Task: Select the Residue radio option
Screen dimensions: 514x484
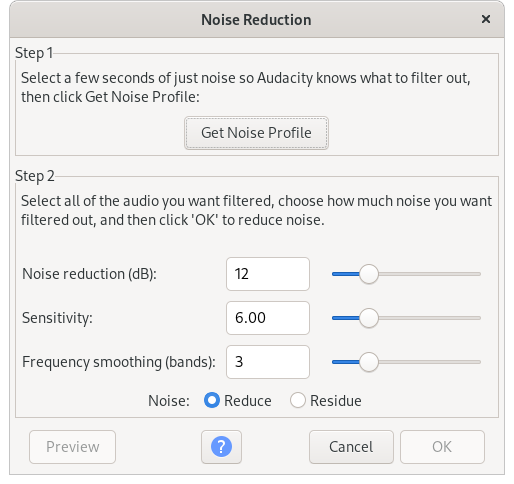Action: click(x=298, y=400)
